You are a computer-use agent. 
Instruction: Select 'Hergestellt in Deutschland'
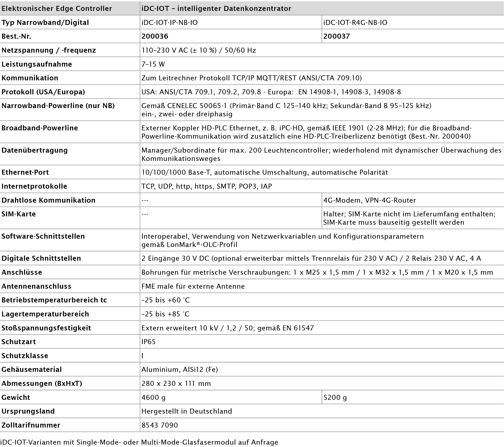coord(187,411)
